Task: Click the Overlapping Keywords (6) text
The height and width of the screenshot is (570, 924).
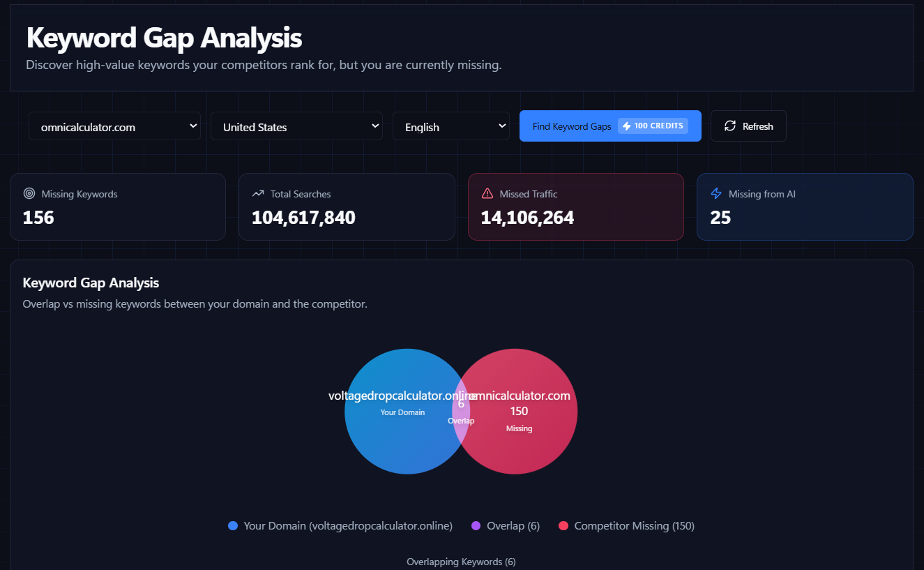Action: click(x=461, y=562)
